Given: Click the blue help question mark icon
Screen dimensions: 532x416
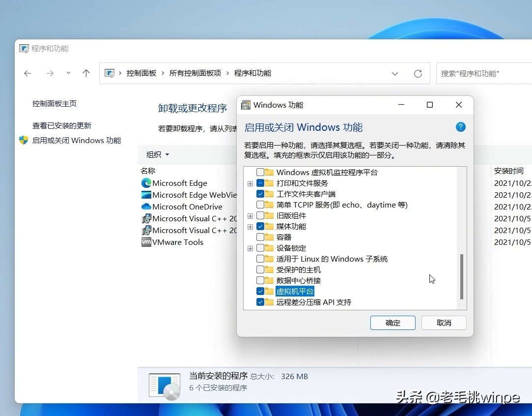Looking at the screenshot, I should click(x=460, y=127).
